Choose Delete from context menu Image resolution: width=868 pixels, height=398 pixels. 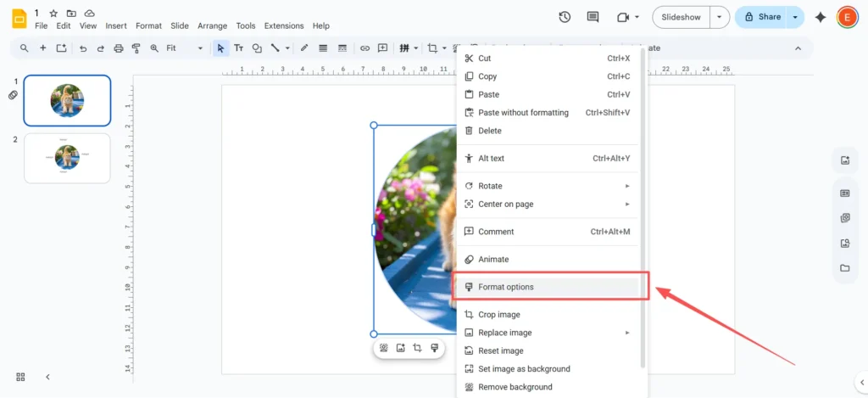point(548,131)
